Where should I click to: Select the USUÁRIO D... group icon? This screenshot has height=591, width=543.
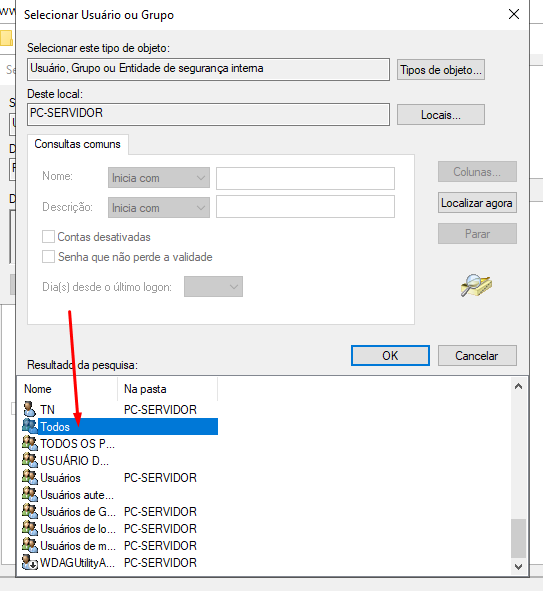tap(30, 460)
